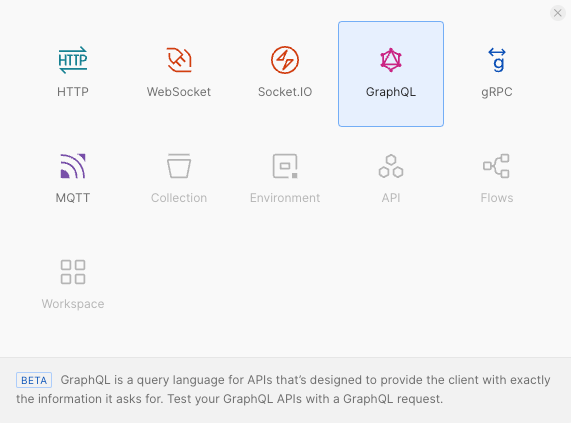Click the Socket.IO label text
The height and width of the screenshot is (423, 571).
tap(285, 92)
